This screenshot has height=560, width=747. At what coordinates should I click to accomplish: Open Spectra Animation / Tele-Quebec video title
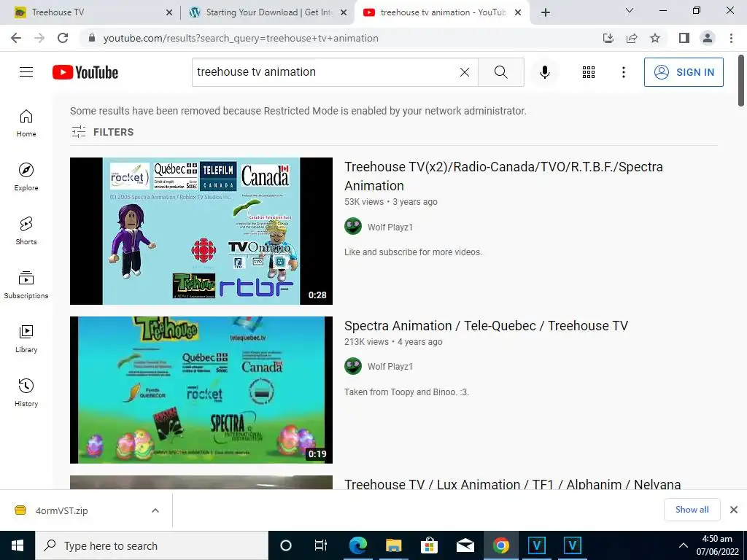(x=486, y=326)
